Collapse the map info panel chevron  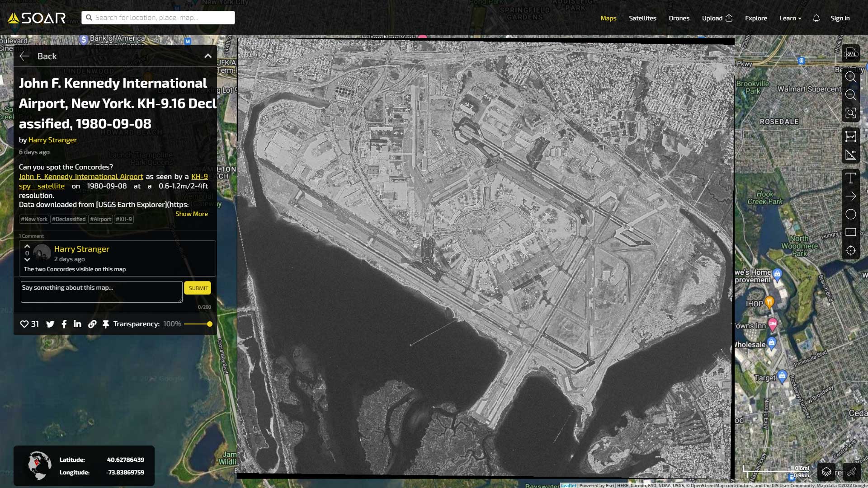click(x=208, y=56)
